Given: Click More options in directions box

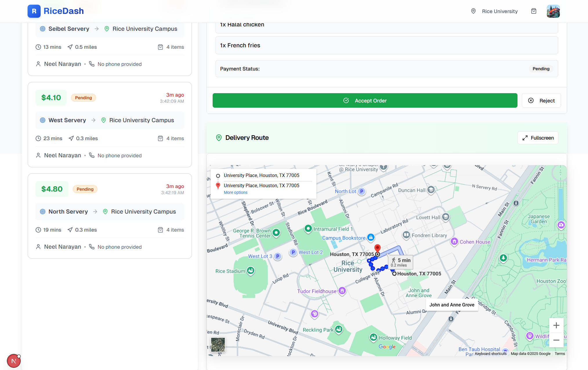Looking at the screenshot, I should click(236, 193).
